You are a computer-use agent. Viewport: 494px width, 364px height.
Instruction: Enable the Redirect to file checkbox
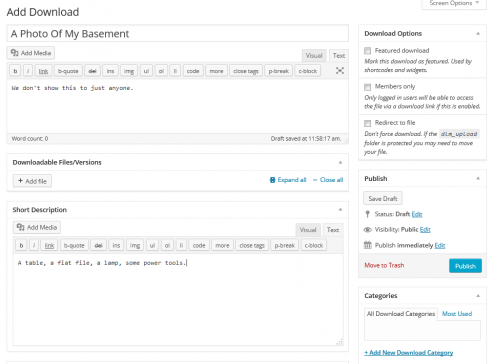pos(367,123)
